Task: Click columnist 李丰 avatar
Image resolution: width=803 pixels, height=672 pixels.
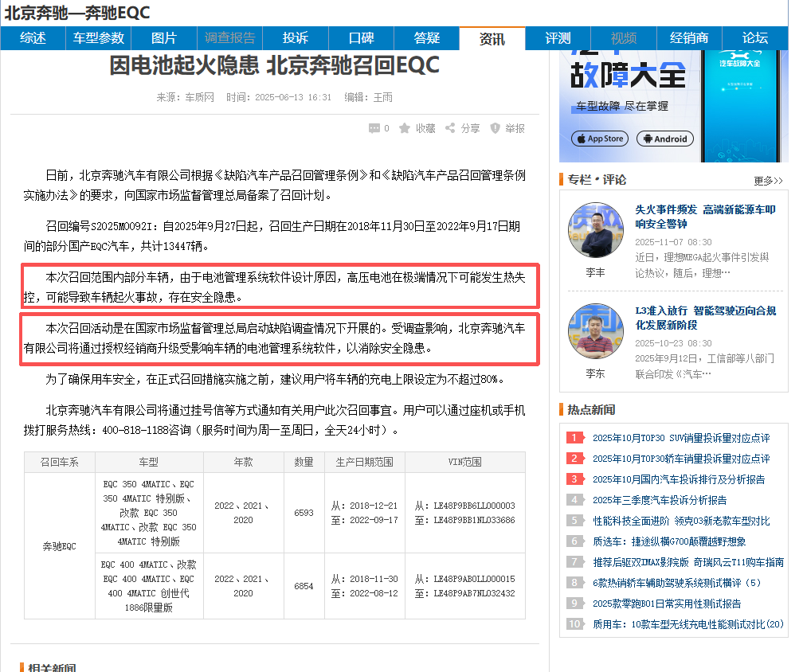Action: [596, 230]
